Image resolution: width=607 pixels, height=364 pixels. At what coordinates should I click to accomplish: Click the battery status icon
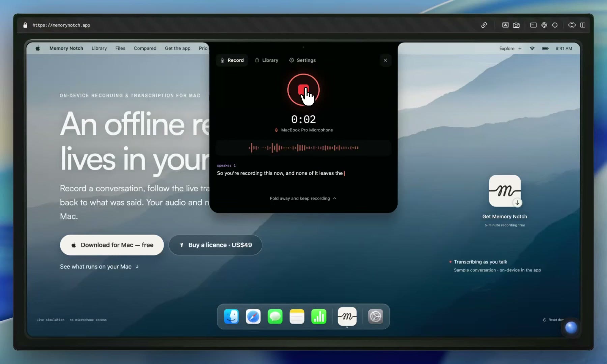click(x=545, y=48)
